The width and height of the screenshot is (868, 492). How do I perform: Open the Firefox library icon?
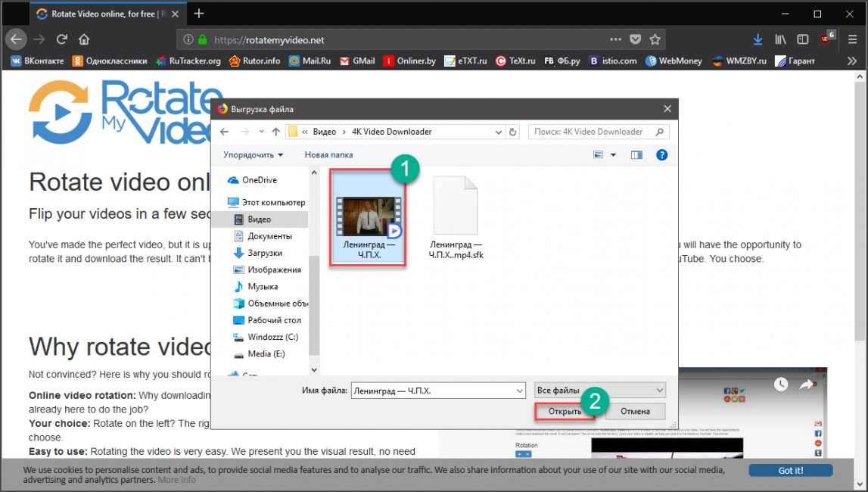tap(780, 39)
